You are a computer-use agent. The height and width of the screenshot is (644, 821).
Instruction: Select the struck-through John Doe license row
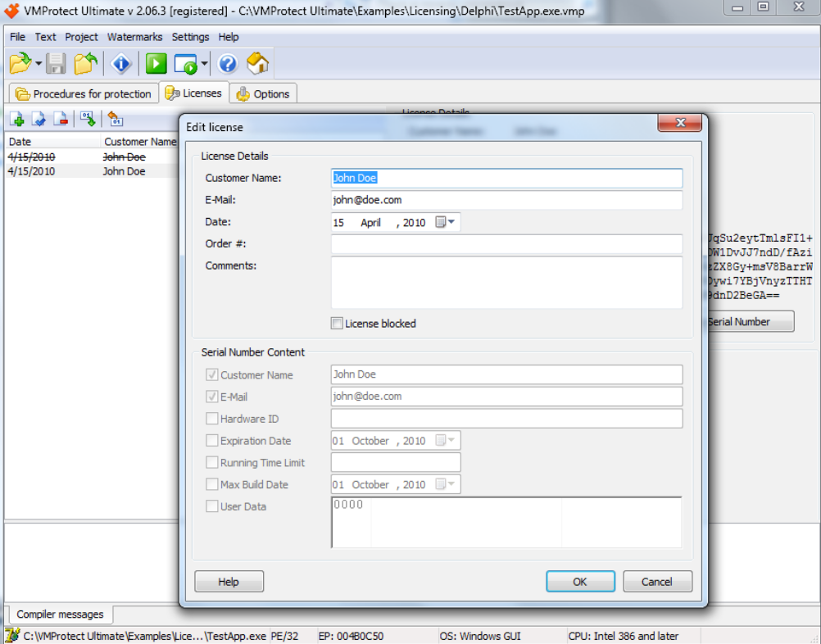pyautogui.click(x=92, y=156)
